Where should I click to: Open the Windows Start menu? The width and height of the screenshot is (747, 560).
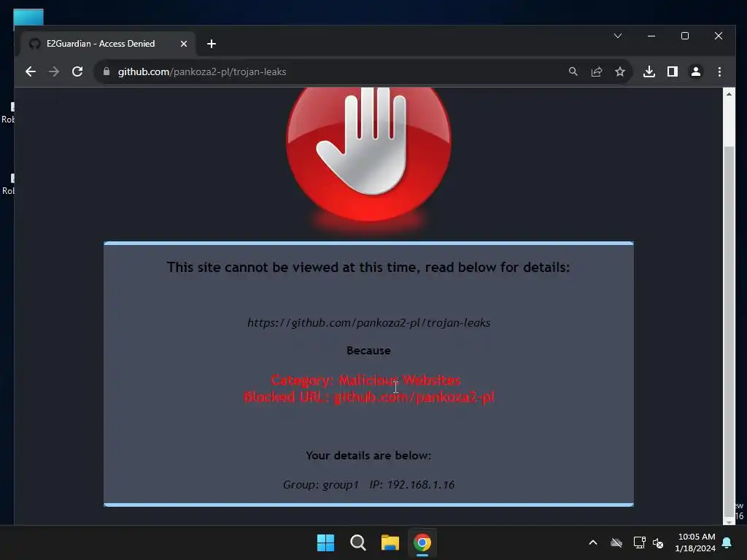click(326, 542)
